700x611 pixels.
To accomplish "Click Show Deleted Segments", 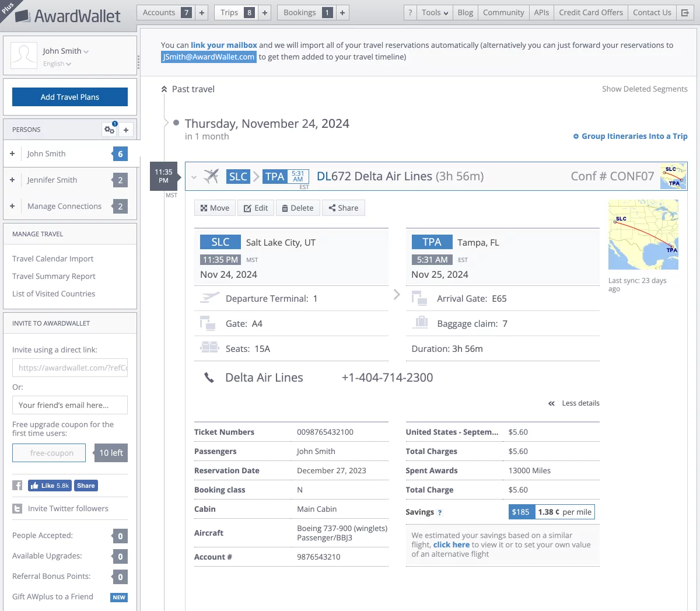I will pos(645,89).
